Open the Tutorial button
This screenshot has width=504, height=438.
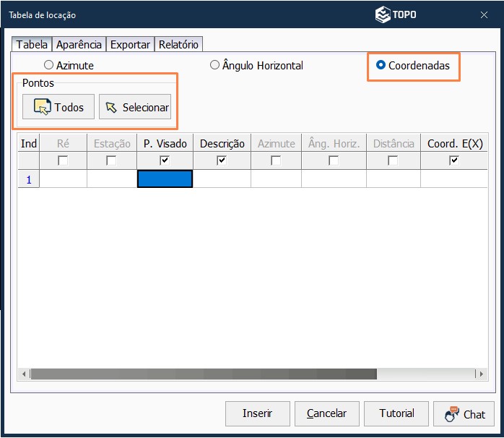396,413
